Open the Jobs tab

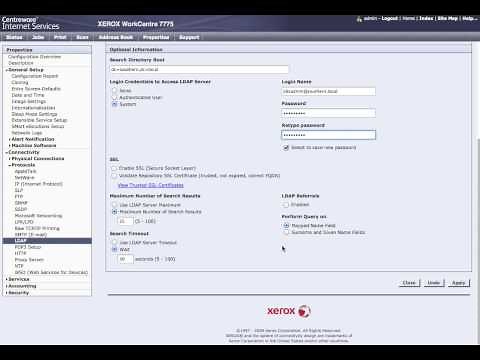tap(38, 37)
